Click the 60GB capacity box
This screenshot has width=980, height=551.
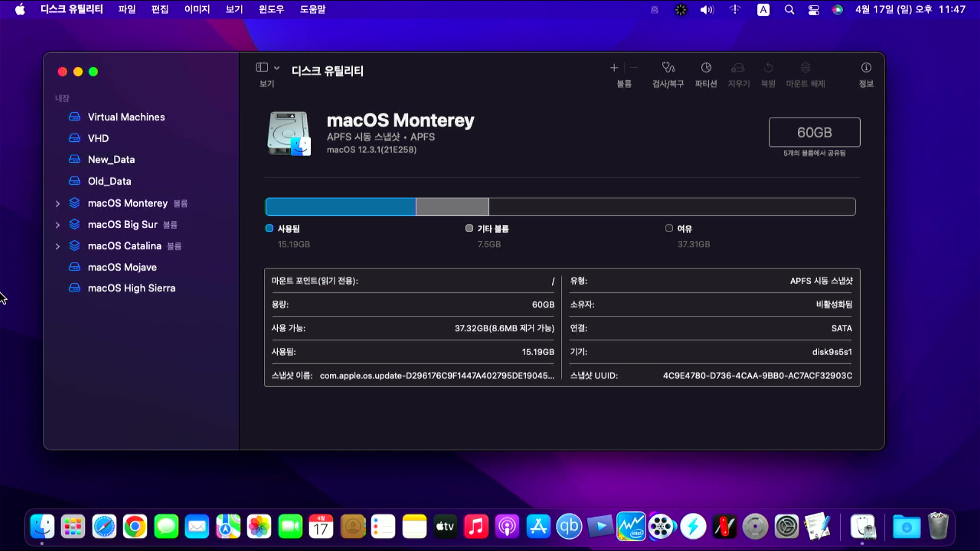(x=815, y=132)
